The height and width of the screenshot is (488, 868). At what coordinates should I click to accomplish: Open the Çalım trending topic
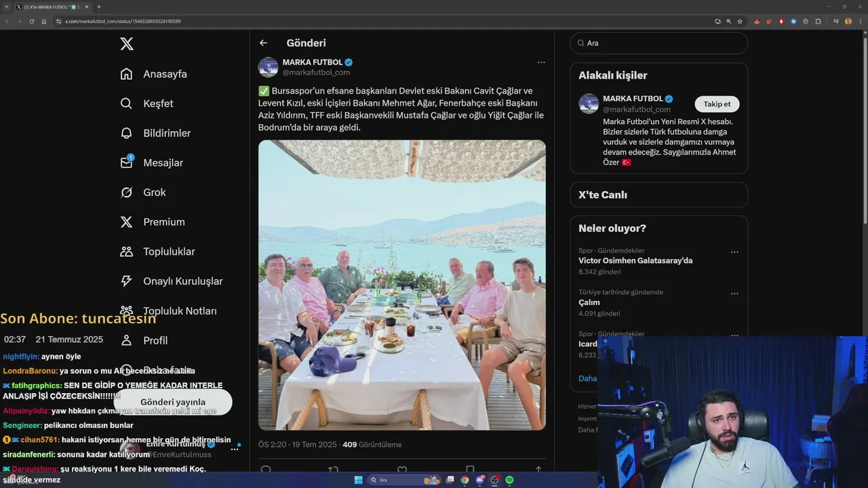589,302
